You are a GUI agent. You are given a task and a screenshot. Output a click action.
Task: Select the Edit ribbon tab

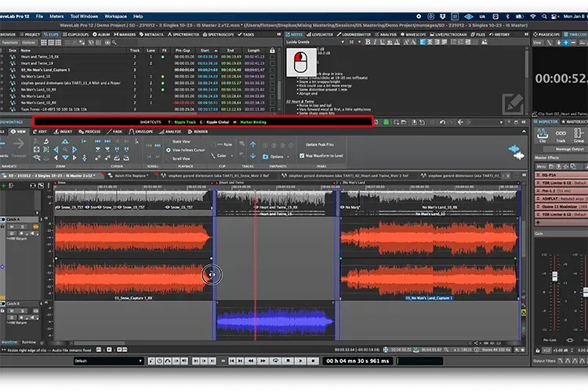pyautogui.click(x=40, y=132)
